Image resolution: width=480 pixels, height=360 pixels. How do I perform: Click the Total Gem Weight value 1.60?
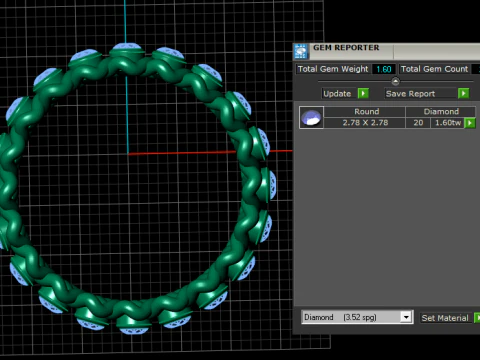pyautogui.click(x=384, y=69)
